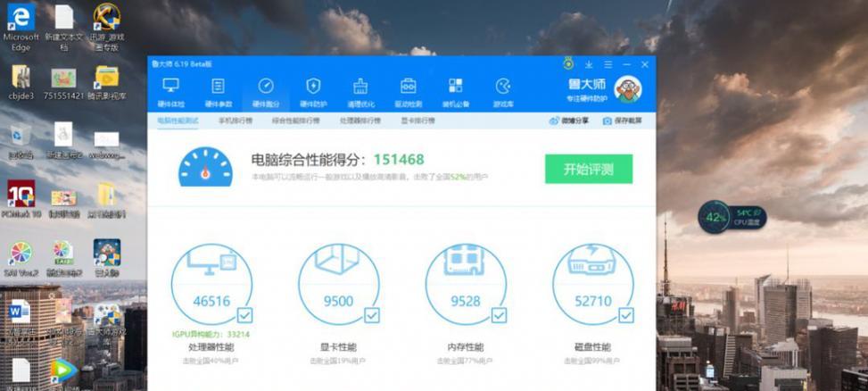Launch PCMark 10 desktop shortcut
Image resolution: width=868 pixels, height=391 pixels.
coord(21,199)
